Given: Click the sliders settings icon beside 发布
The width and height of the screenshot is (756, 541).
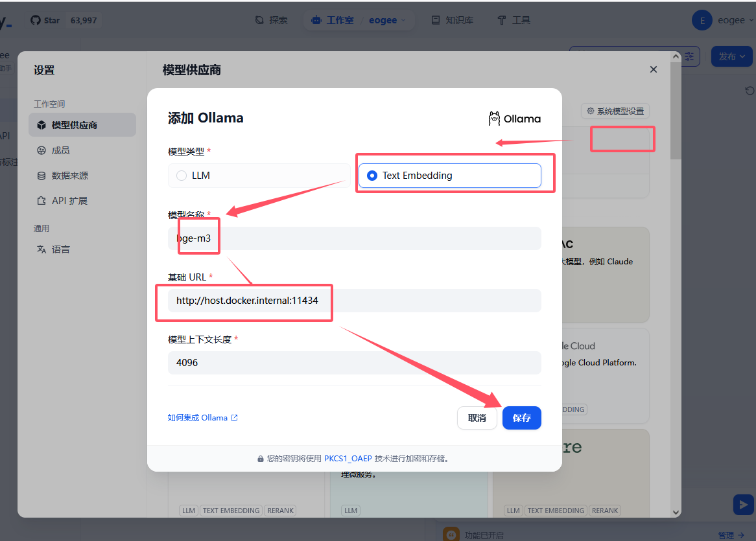Looking at the screenshot, I should coord(689,56).
